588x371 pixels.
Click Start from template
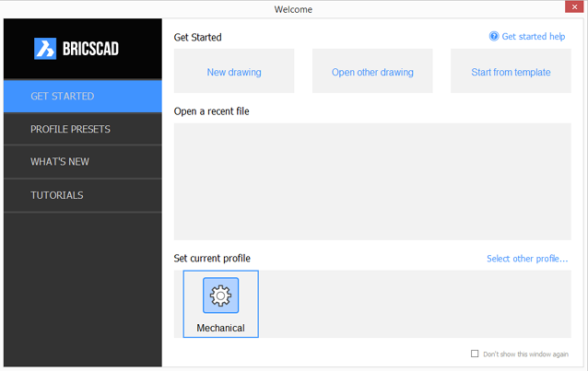tap(511, 71)
